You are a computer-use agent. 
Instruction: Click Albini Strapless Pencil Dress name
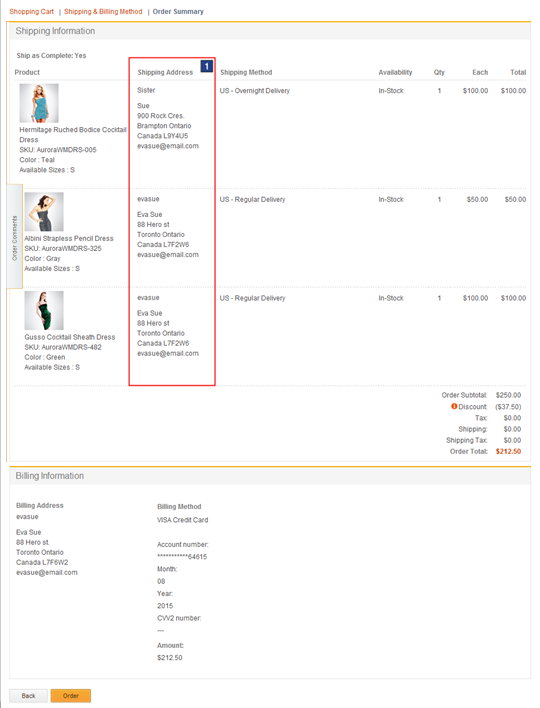coord(69,238)
